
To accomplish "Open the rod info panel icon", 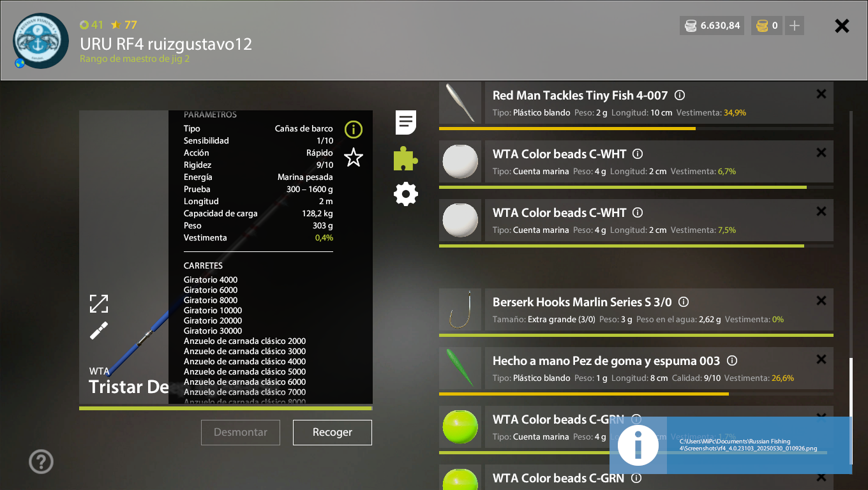I will coord(353,130).
